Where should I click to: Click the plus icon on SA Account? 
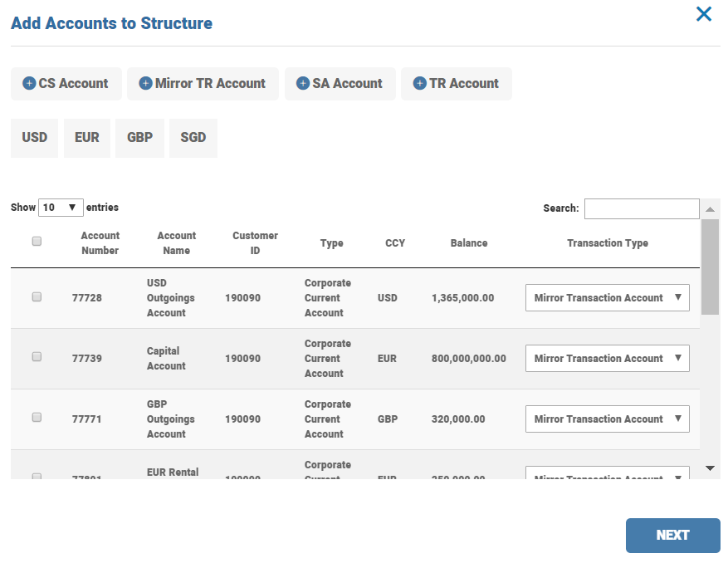click(x=303, y=83)
